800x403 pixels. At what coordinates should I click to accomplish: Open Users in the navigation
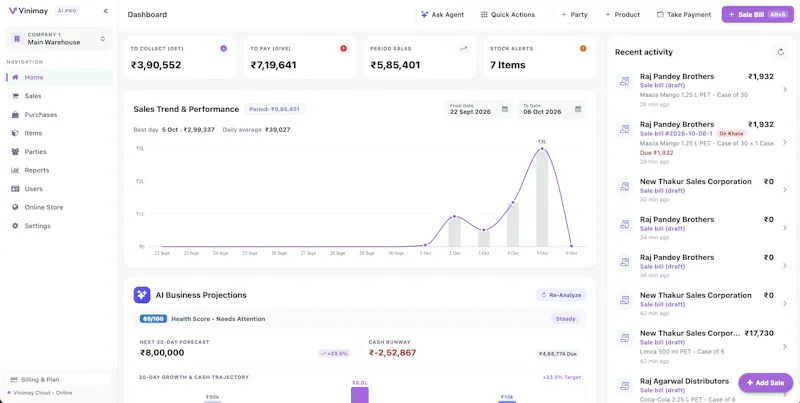click(x=59, y=189)
